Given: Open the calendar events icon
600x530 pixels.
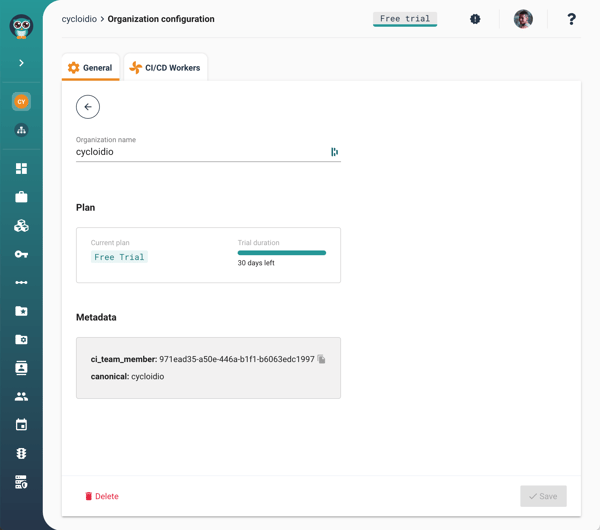Looking at the screenshot, I should [21, 424].
